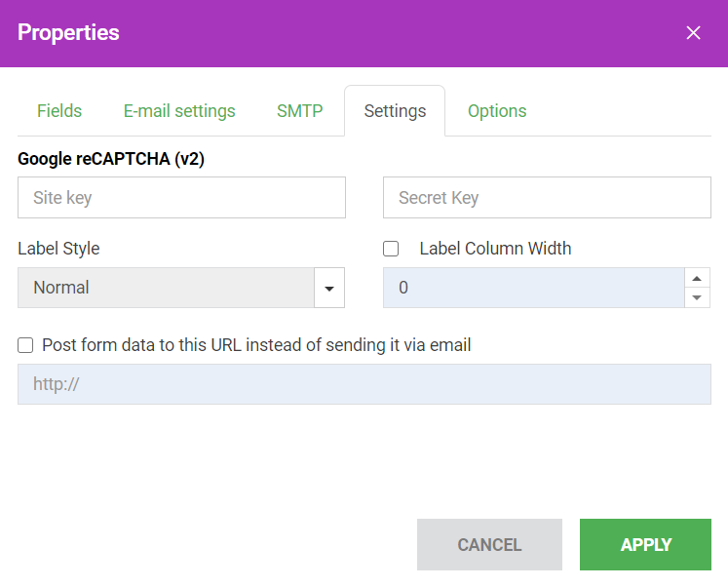This screenshot has height=587, width=728.
Task: Click the CANCEL button
Action: [x=489, y=544]
